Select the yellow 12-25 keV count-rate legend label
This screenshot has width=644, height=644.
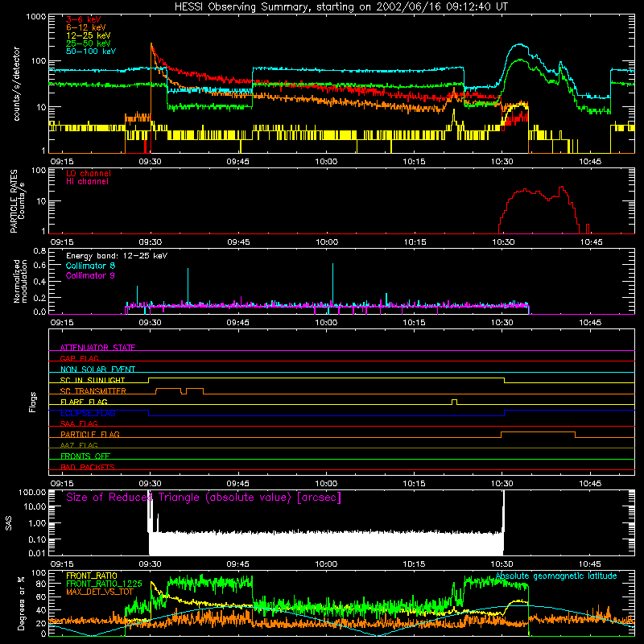[x=89, y=35]
